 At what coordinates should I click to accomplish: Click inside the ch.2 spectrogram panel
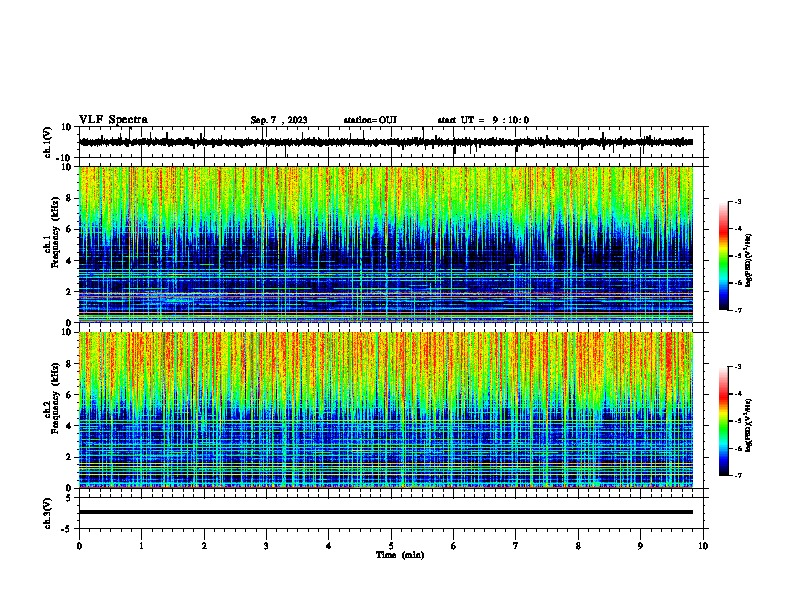(x=386, y=410)
